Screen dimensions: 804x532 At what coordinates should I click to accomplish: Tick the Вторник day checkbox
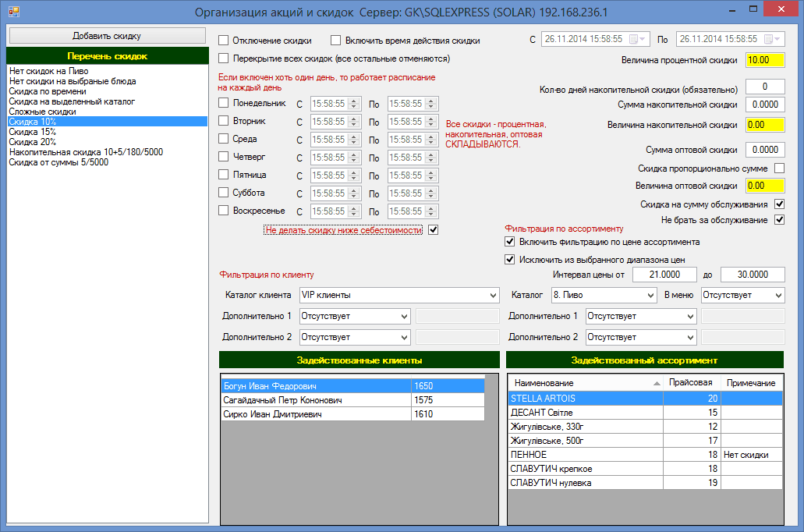(224, 121)
